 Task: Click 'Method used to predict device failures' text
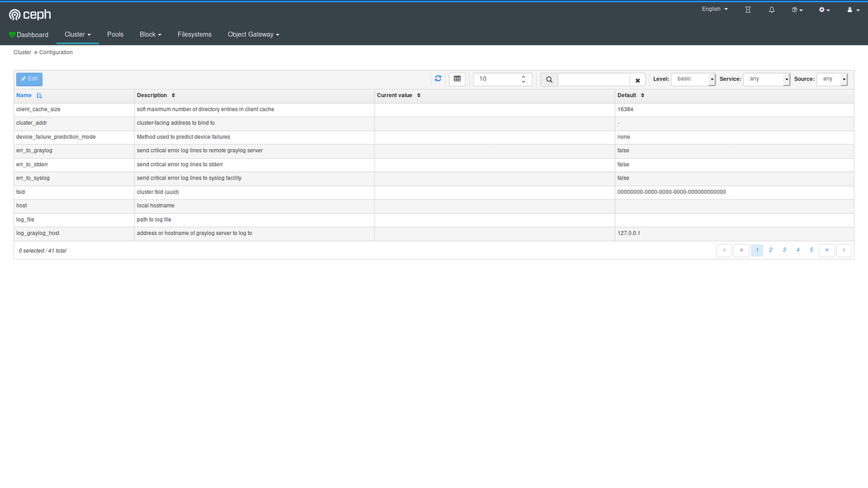tap(183, 137)
